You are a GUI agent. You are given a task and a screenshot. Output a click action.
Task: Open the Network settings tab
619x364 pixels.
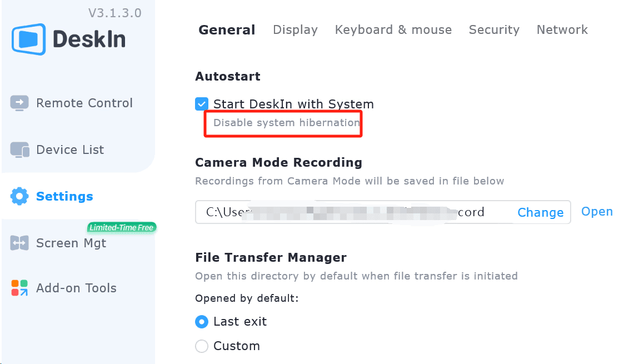[562, 29]
